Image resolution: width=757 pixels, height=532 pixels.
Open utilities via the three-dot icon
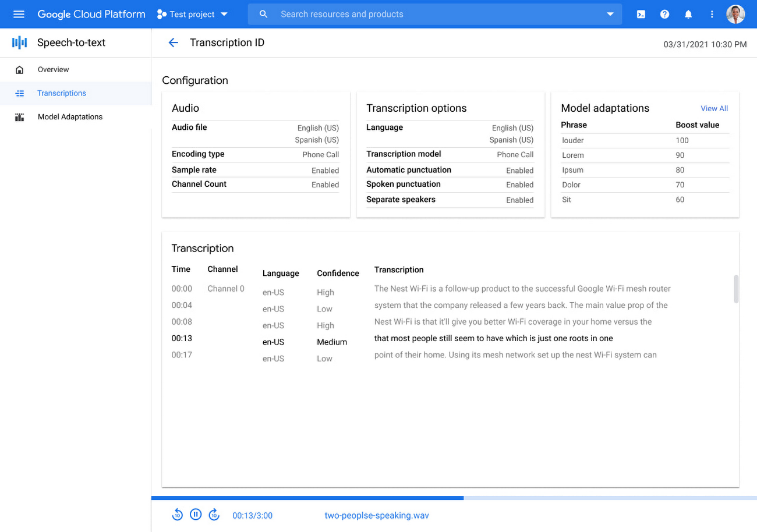click(711, 14)
